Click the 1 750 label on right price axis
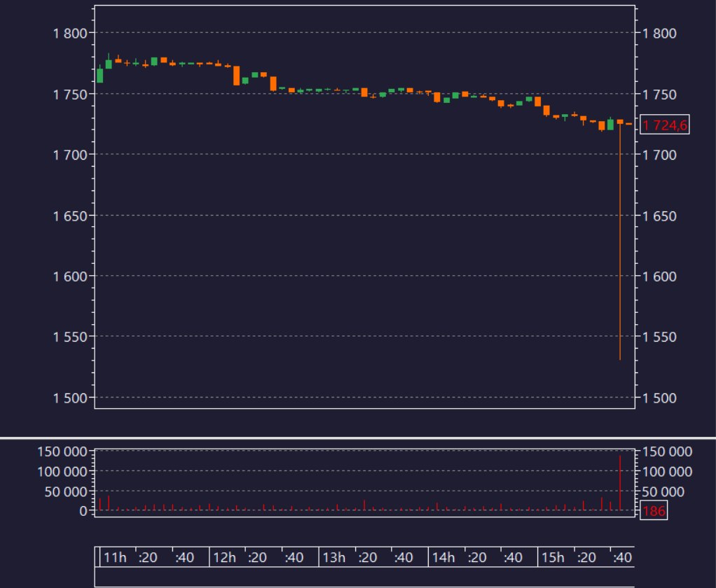 [x=659, y=94]
